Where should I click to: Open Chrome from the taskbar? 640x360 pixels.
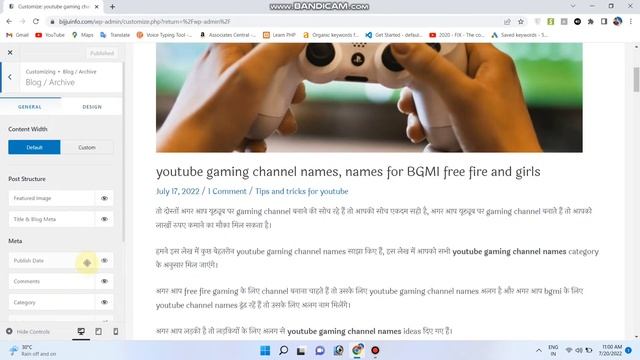click(x=357, y=350)
